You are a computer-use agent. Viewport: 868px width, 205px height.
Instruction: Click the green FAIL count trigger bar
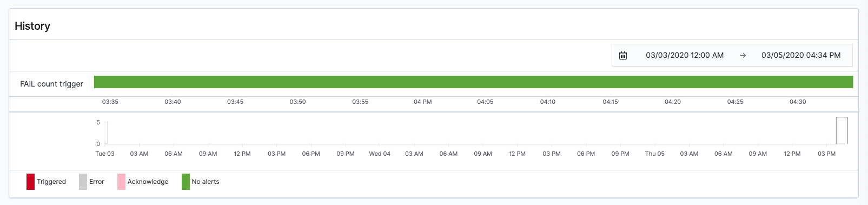pos(473,82)
